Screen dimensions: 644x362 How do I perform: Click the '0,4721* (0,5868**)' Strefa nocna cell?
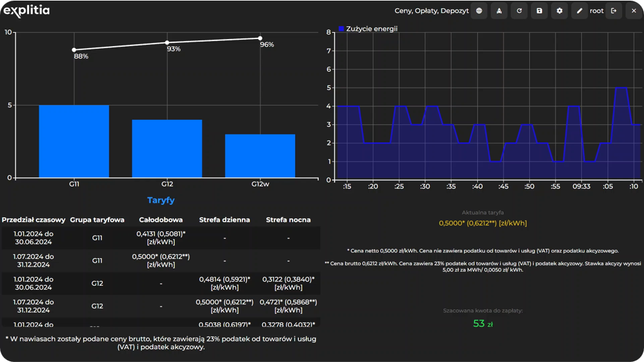pyautogui.click(x=288, y=306)
